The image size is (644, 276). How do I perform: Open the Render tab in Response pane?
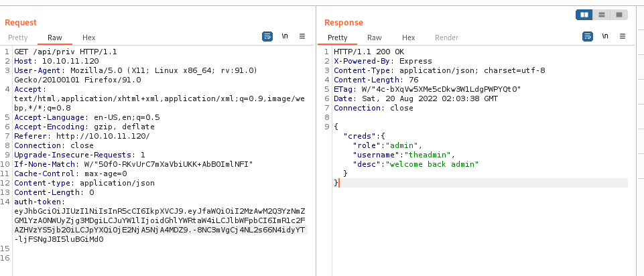[x=447, y=38]
